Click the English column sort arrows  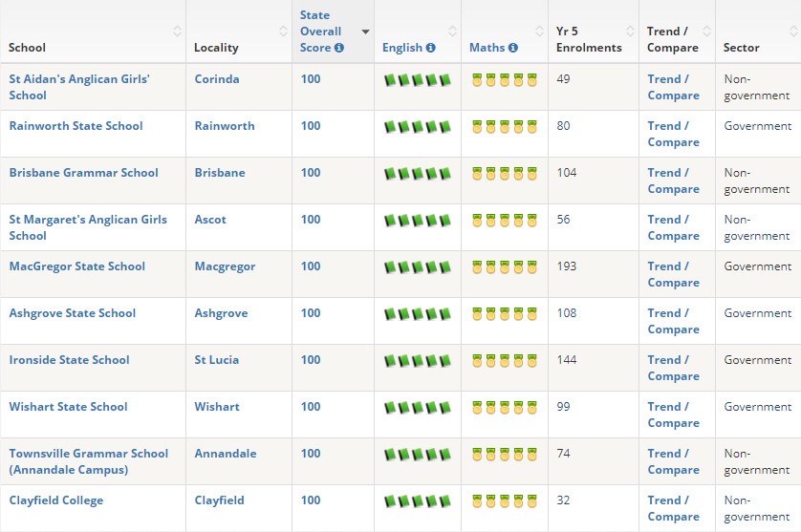click(453, 32)
